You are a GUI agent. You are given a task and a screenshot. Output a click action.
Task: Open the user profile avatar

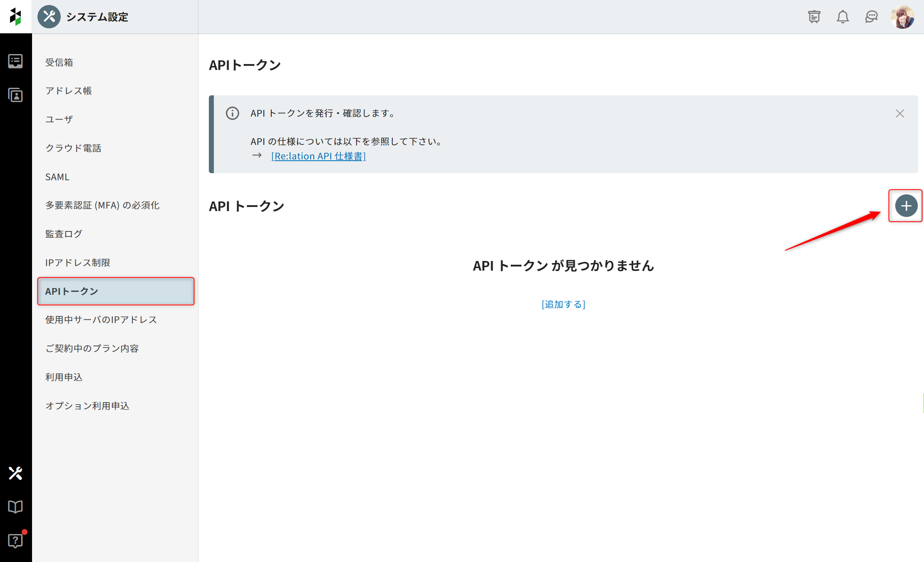coord(902,17)
